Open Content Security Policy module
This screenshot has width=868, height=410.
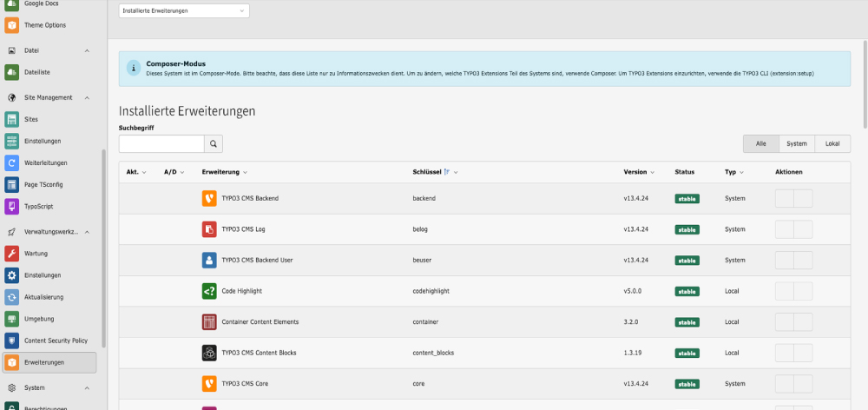(49, 341)
